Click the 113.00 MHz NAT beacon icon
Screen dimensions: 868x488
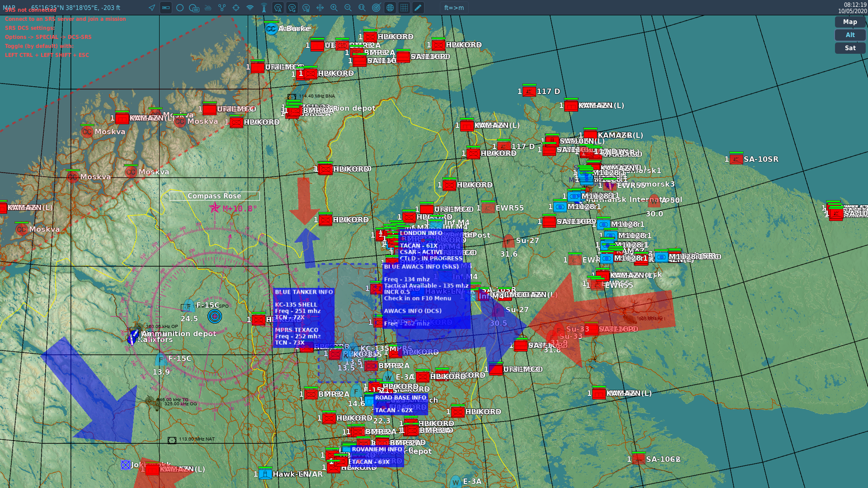[x=172, y=440]
